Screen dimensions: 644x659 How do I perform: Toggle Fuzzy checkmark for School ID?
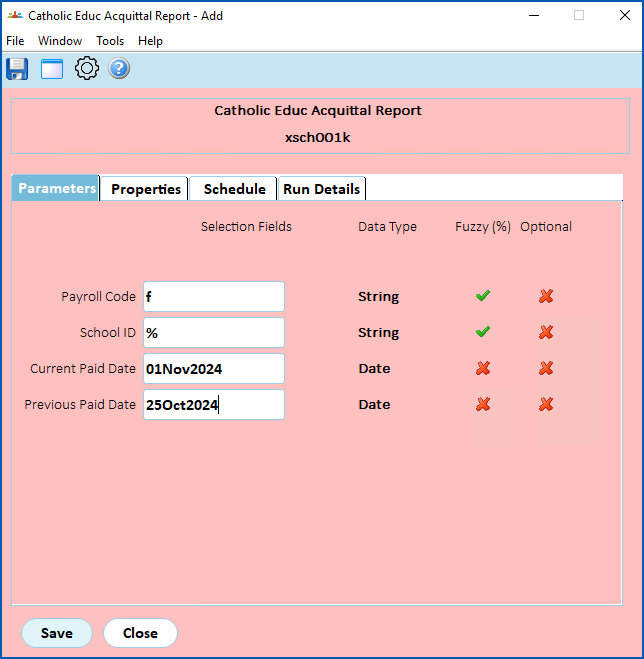point(483,332)
